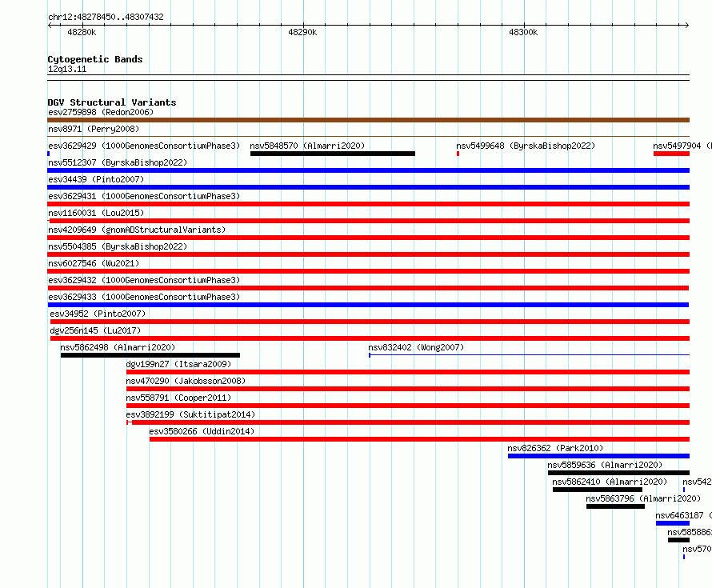712x588 pixels.
Task: Select esv34952 (Pinto2007) variant label
Action: click(98, 314)
